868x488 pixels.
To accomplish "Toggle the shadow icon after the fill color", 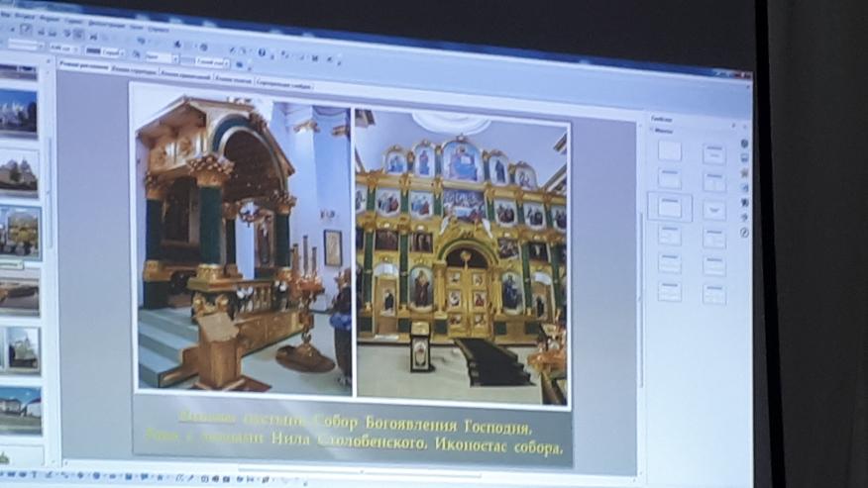I will point(239,64).
